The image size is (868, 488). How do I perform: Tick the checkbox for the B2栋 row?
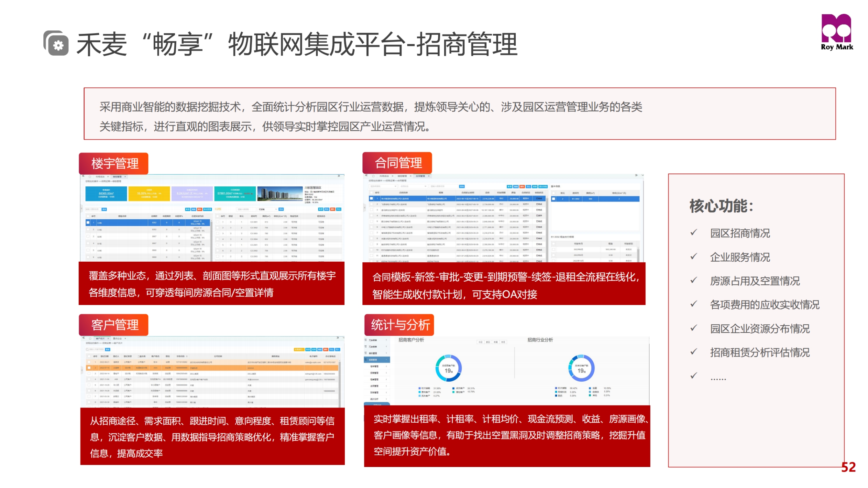click(x=88, y=236)
